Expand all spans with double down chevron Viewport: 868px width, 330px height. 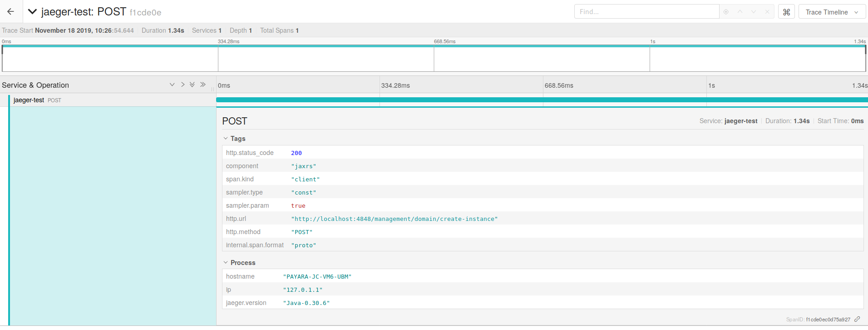tap(192, 85)
